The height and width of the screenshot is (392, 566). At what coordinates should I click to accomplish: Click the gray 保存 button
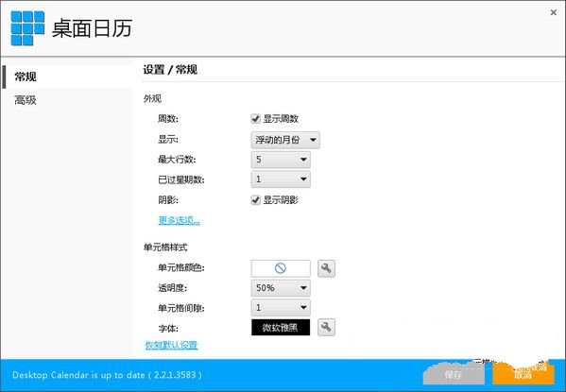pos(454,374)
